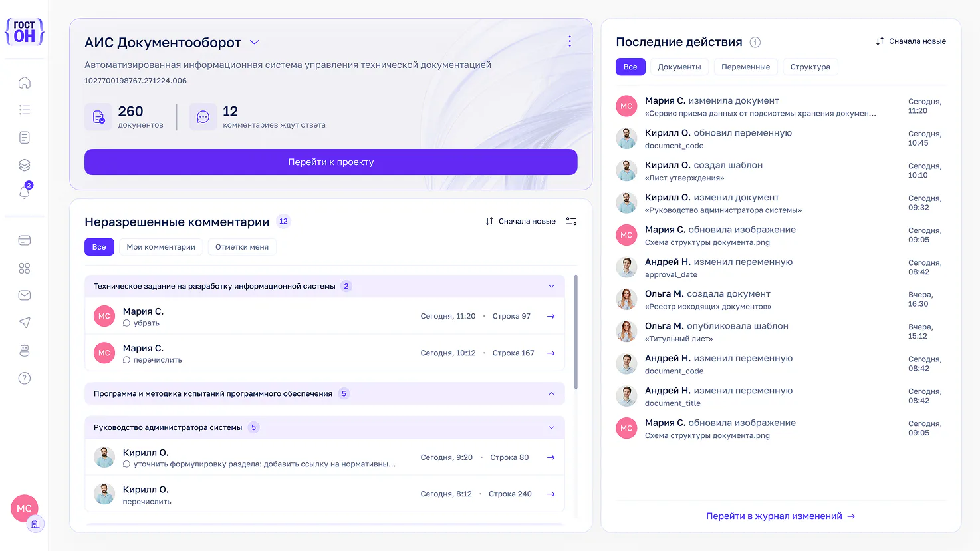The image size is (980, 551).
Task: Click the Перейти к проекту button
Action: click(330, 162)
